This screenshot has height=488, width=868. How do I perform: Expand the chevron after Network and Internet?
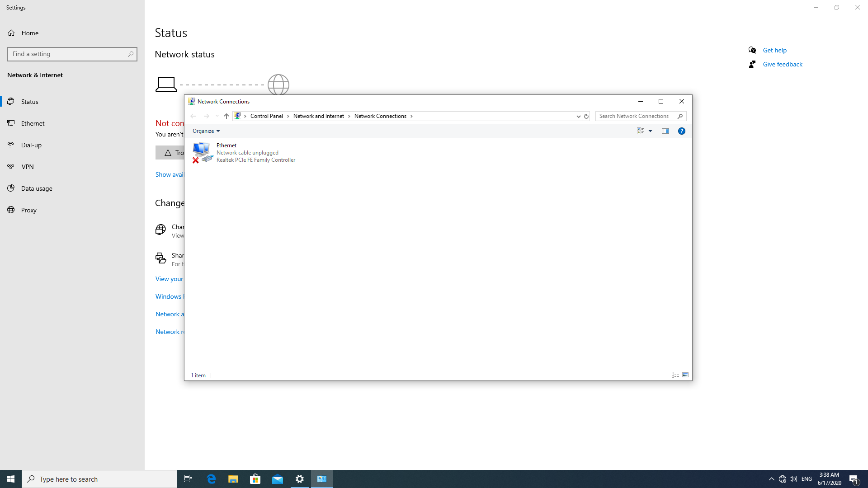[349, 116]
